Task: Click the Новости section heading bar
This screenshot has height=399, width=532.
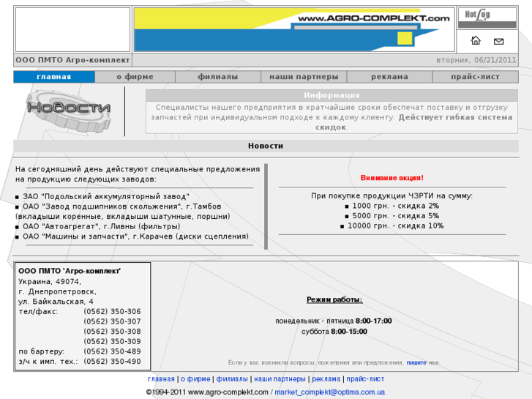Action: 266,146
